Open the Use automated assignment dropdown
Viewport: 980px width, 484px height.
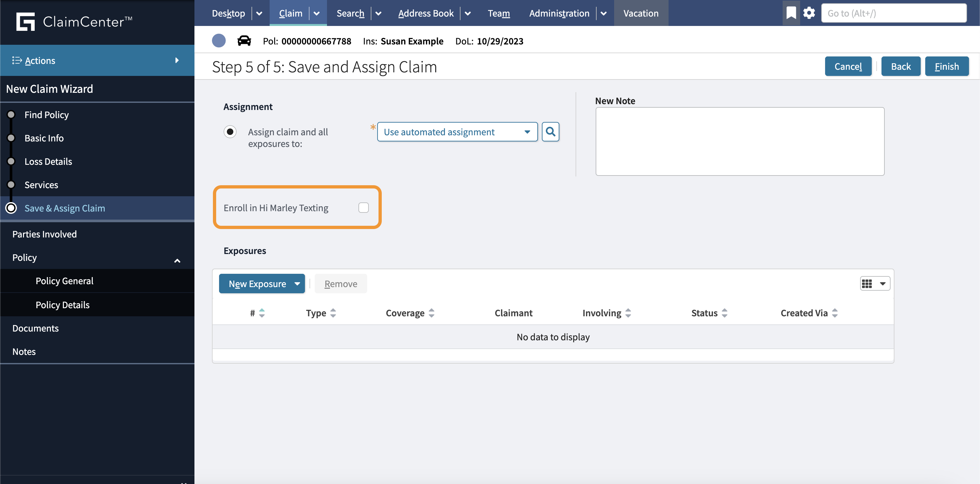[527, 132]
